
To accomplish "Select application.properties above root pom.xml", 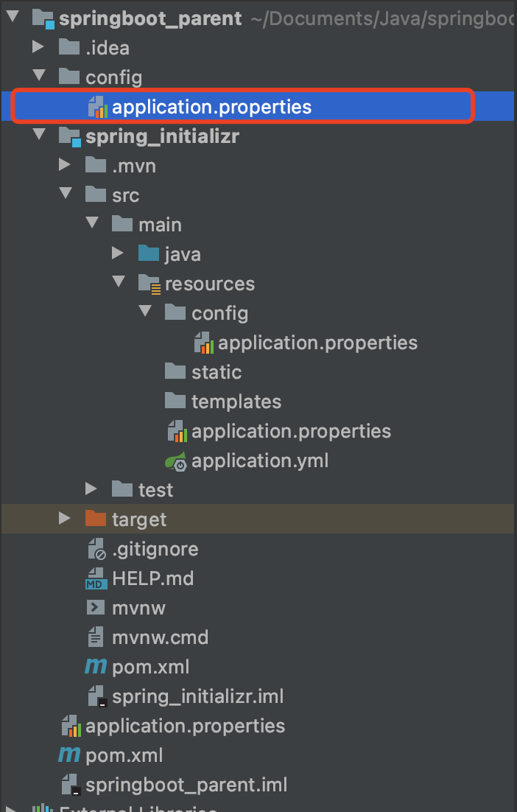I will coord(186,726).
